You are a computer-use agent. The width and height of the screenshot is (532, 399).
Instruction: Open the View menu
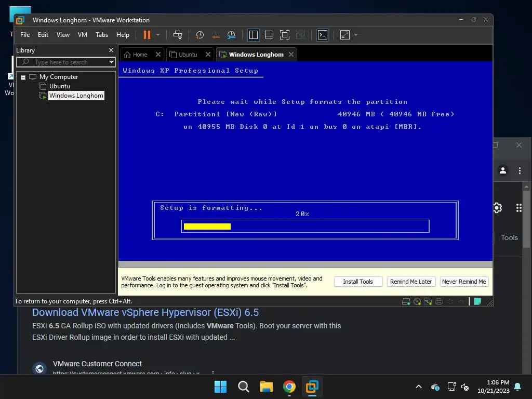63,35
